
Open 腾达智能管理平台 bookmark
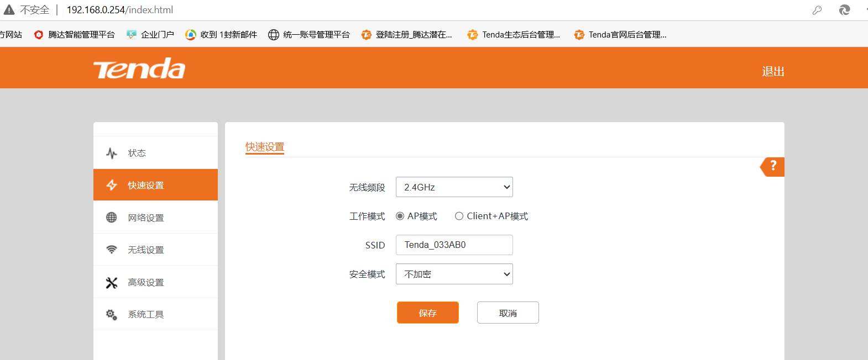[x=74, y=34]
